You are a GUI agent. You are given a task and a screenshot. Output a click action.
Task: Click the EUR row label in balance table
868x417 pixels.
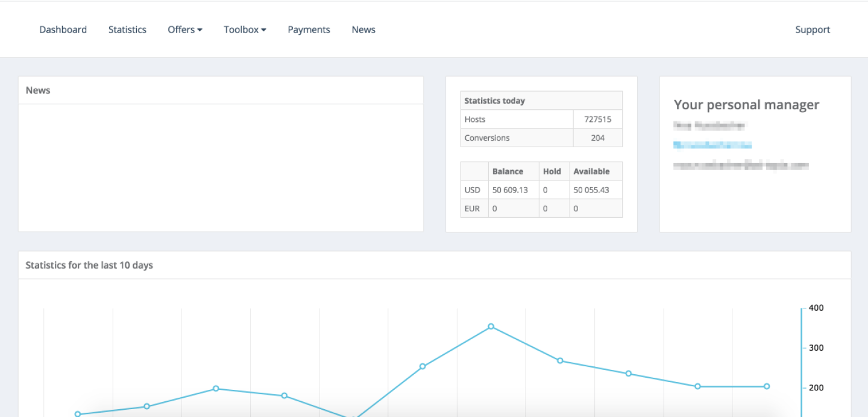pyautogui.click(x=473, y=208)
